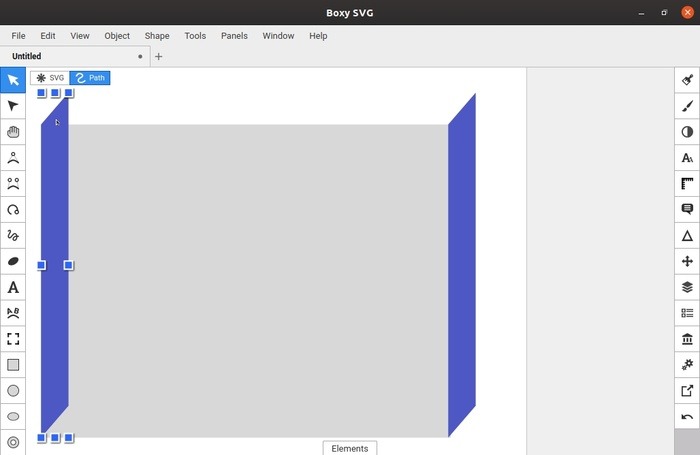
Task: Open the Object menu
Action: pos(117,36)
